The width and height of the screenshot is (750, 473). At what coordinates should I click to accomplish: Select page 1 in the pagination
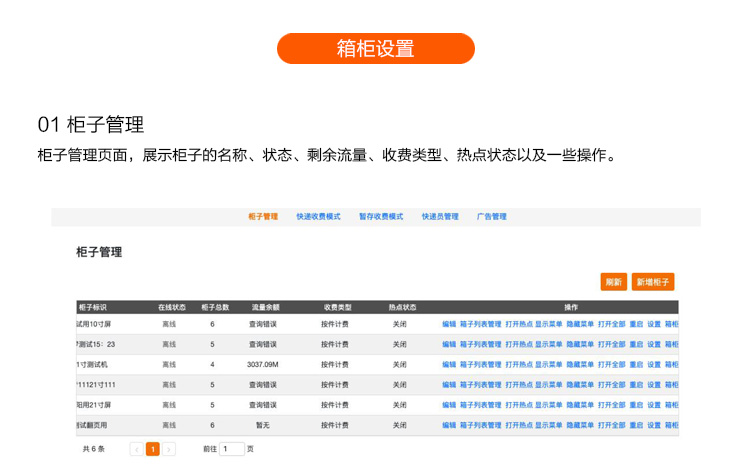tap(152, 450)
